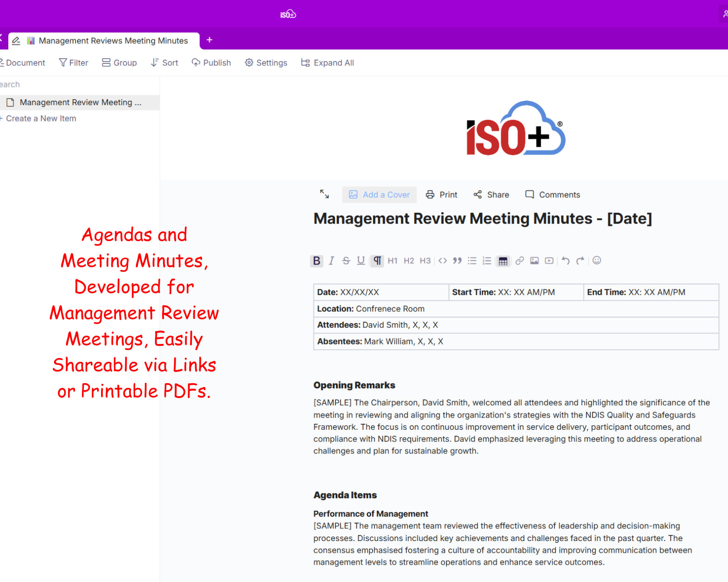
Task: Open the Group options
Action: [119, 63]
